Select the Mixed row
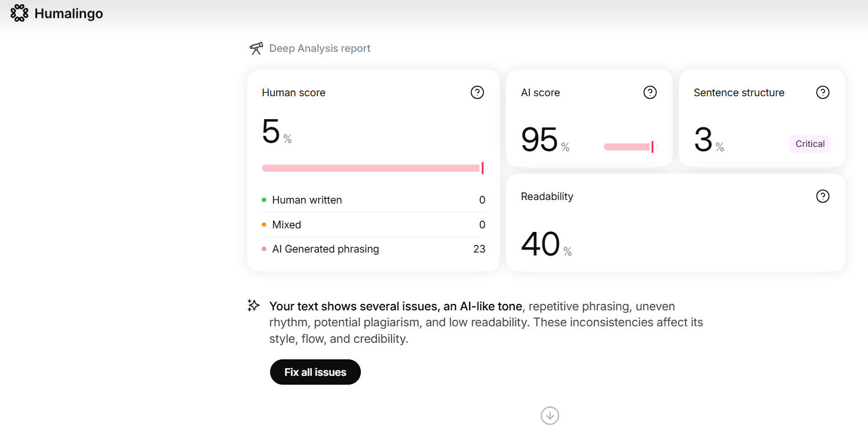The image size is (868, 426). click(374, 225)
